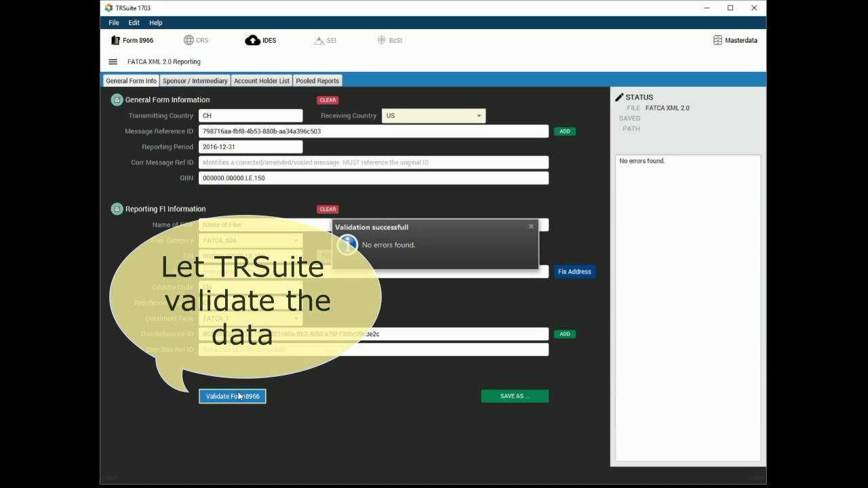868x488 pixels.
Task: Open the BzSt module
Action: 390,40
